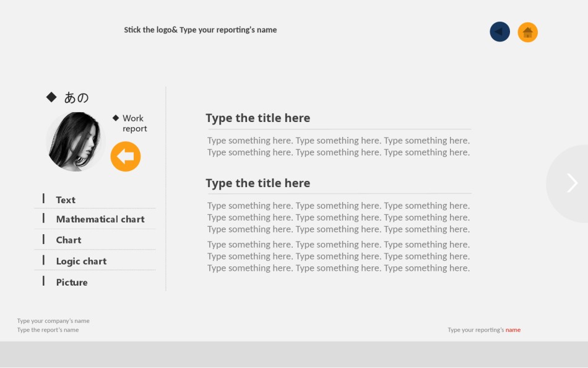The image size is (588, 368).
Task: Click the orange left arrow circle
Action: point(126,156)
